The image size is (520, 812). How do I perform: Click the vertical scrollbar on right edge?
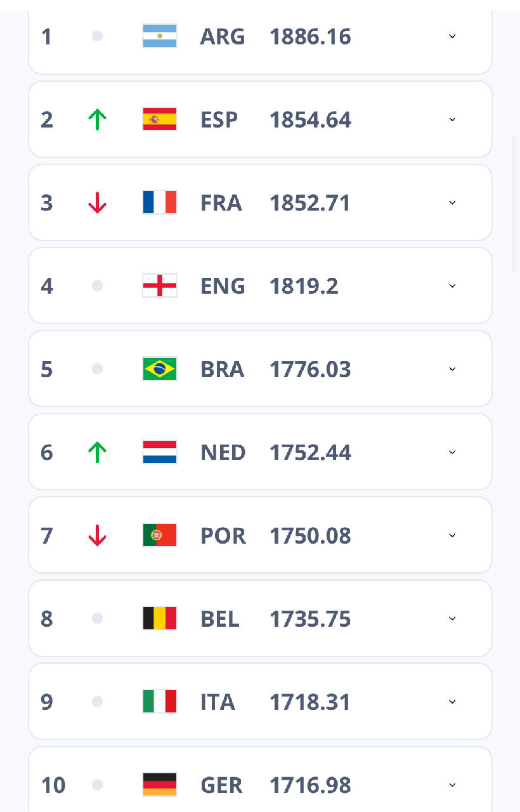click(x=514, y=203)
